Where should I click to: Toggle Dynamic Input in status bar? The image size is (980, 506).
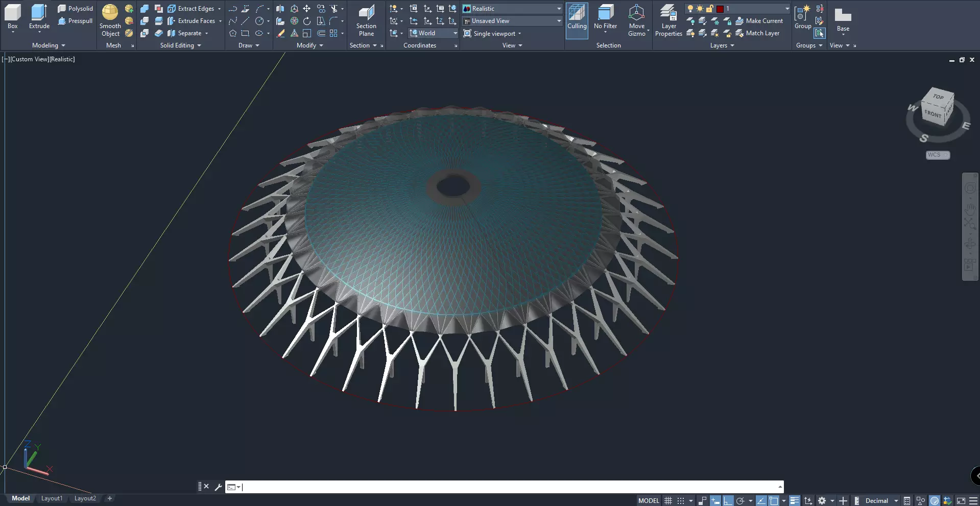tap(715, 501)
